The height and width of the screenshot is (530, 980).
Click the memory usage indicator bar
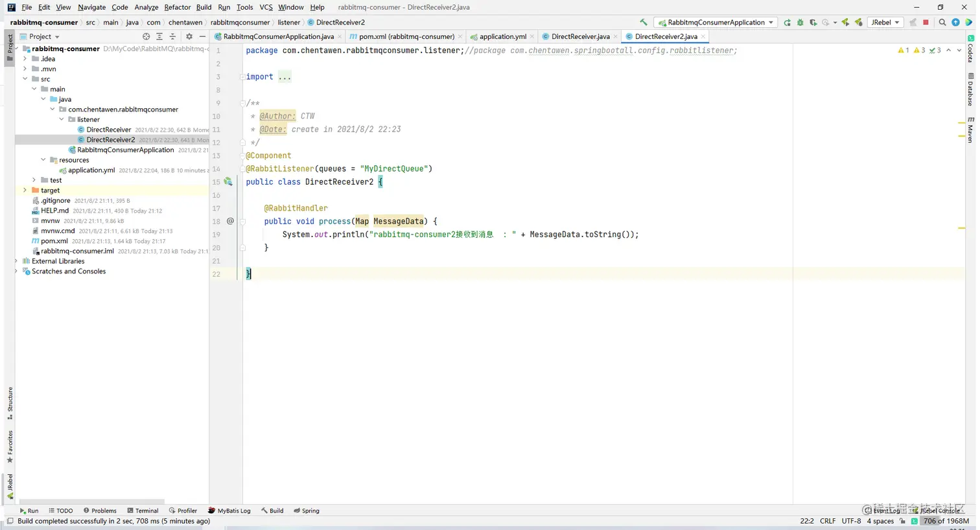[x=946, y=521]
